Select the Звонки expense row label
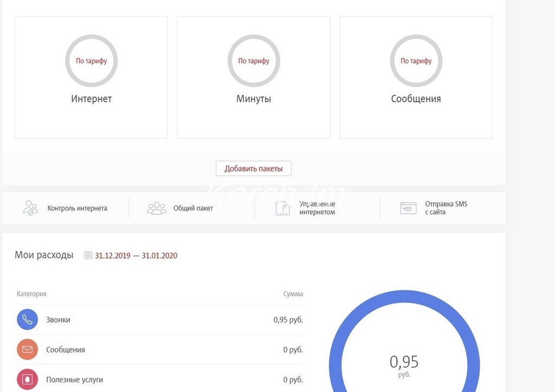 click(x=58, y=320)
